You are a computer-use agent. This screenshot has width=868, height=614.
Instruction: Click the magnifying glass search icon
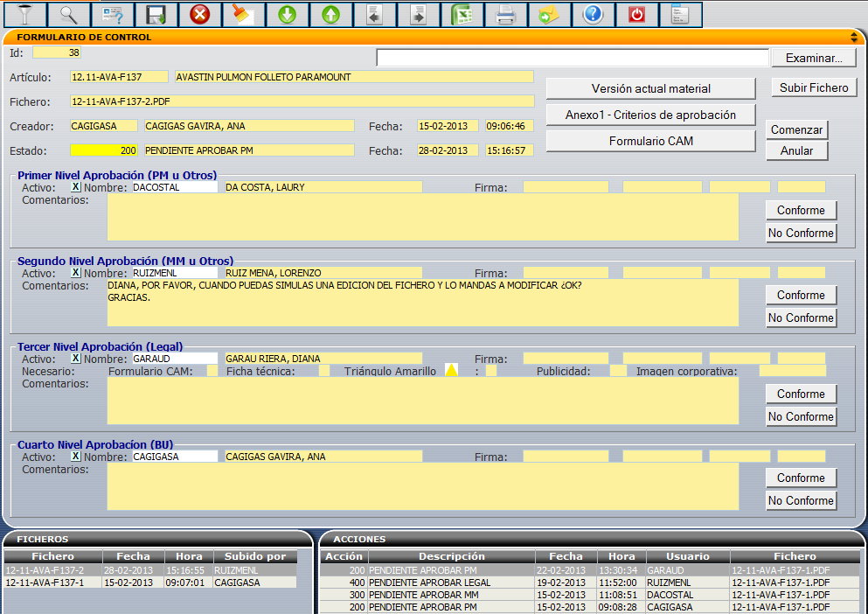point(68,14)
